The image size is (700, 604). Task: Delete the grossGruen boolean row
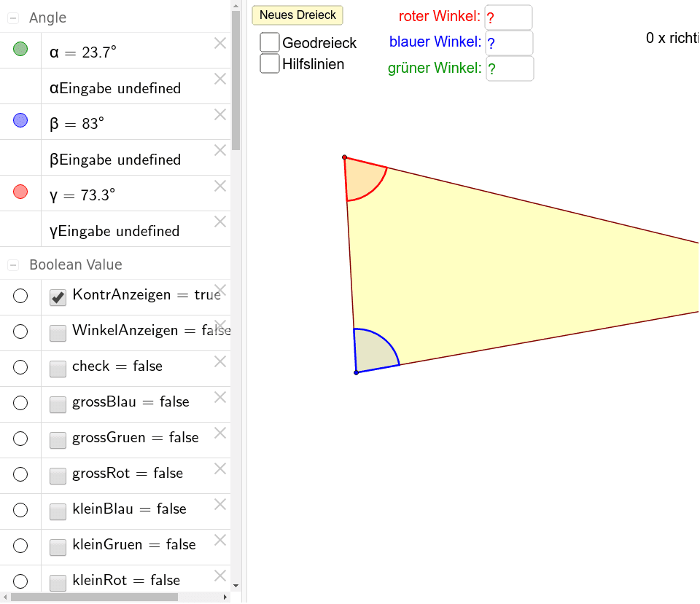(220, 433)
